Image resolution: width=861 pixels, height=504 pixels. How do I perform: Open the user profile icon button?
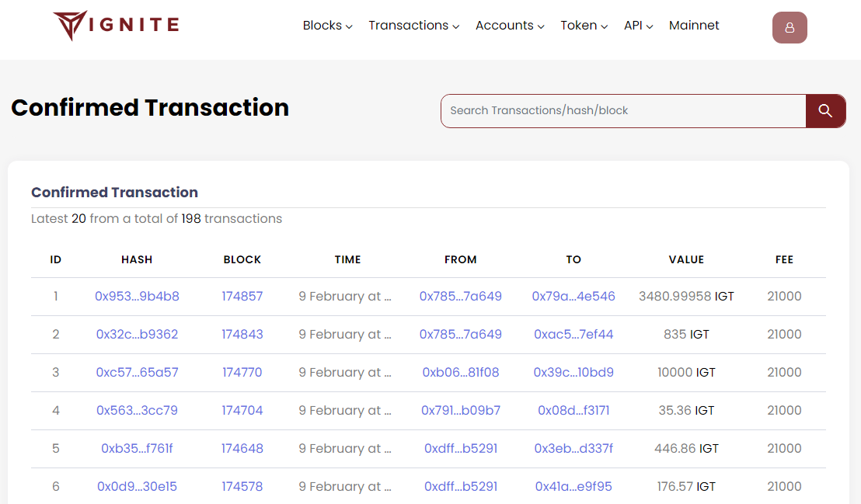(790, 27)
